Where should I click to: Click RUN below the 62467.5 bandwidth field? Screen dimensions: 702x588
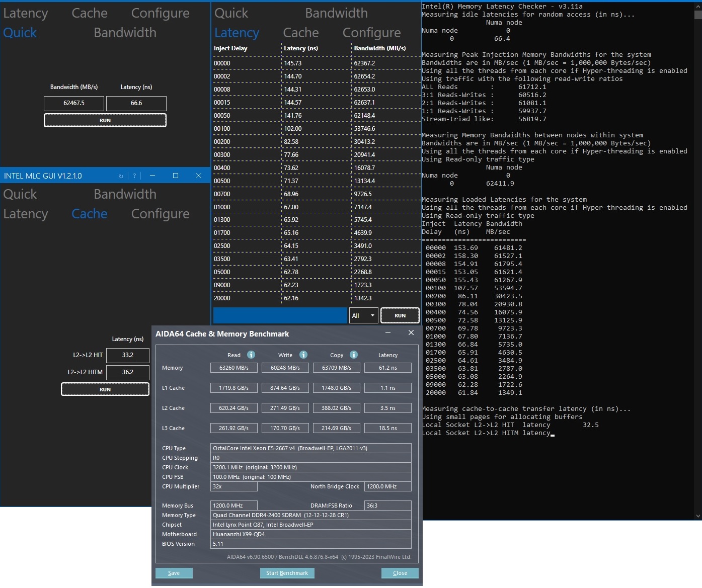(x=105, y=120)
